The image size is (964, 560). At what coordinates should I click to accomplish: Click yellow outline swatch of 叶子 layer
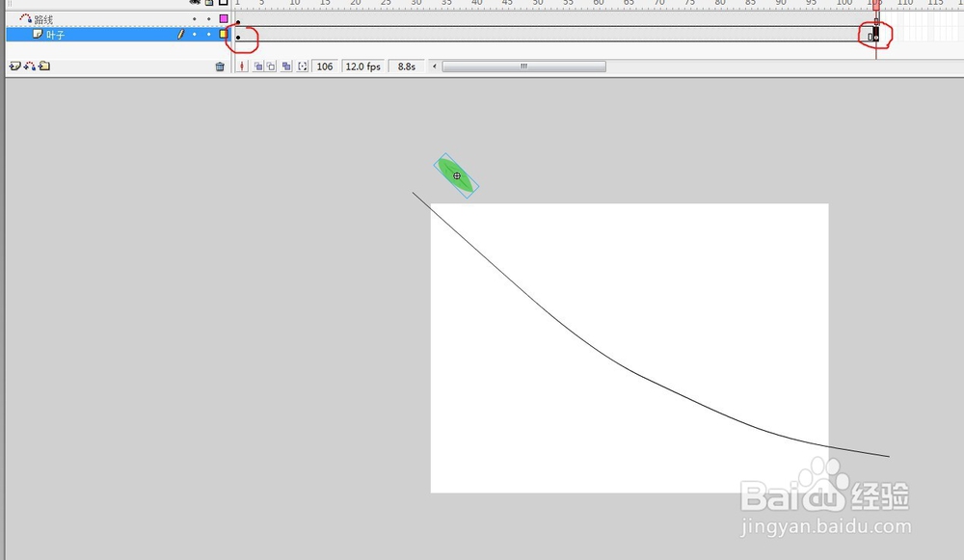click(224, 35)
